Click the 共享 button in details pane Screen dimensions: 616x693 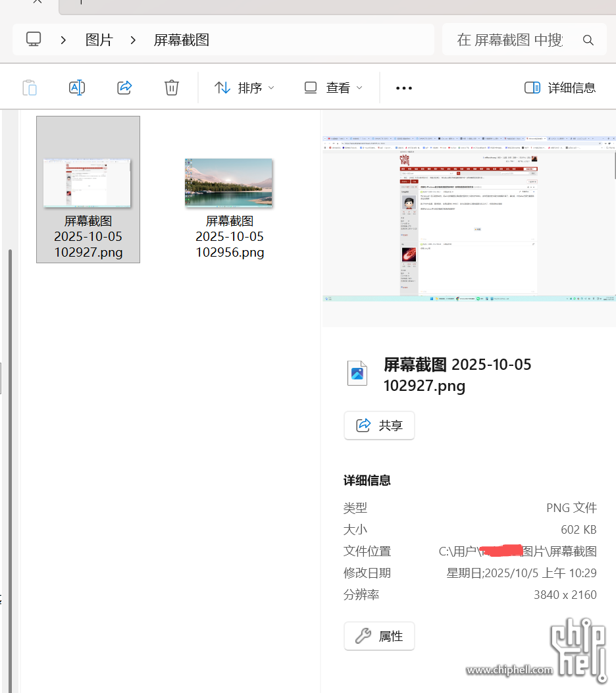point(379,425)
